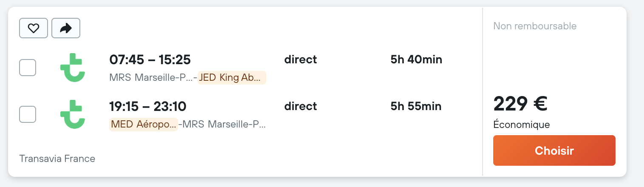Click the direct label on the 5h 55min flight
The width and height of the screenshot is (644, 187).
pos(300,106)
